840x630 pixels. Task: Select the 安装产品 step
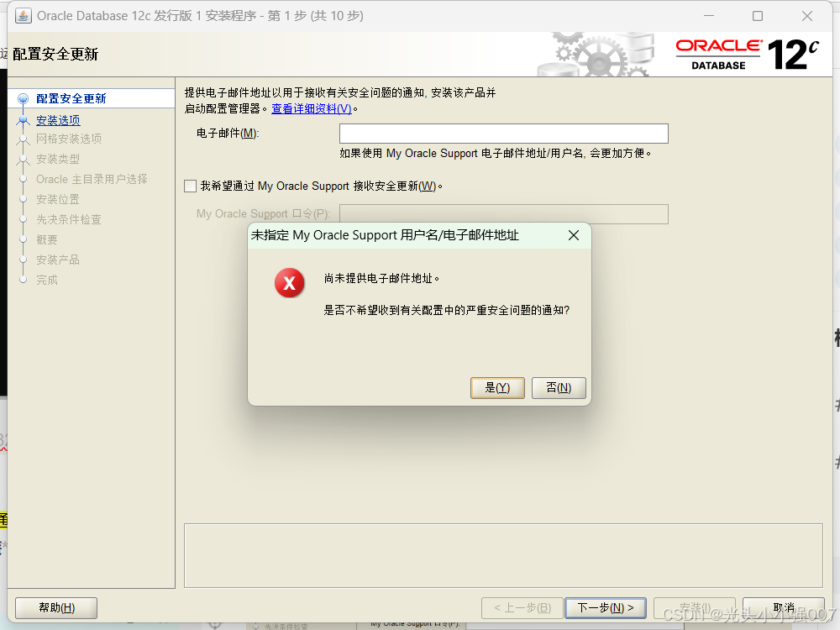tap(58, 260)
